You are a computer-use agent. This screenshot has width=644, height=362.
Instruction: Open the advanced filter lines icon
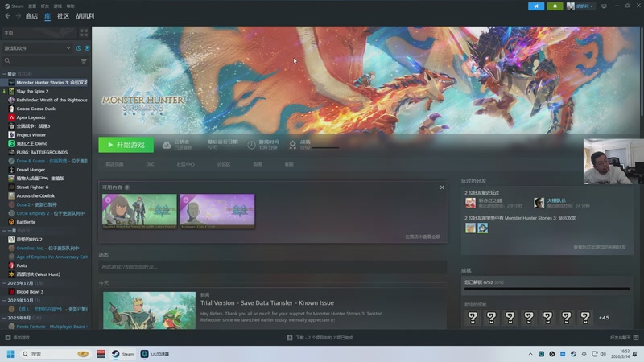pos(84,61)
